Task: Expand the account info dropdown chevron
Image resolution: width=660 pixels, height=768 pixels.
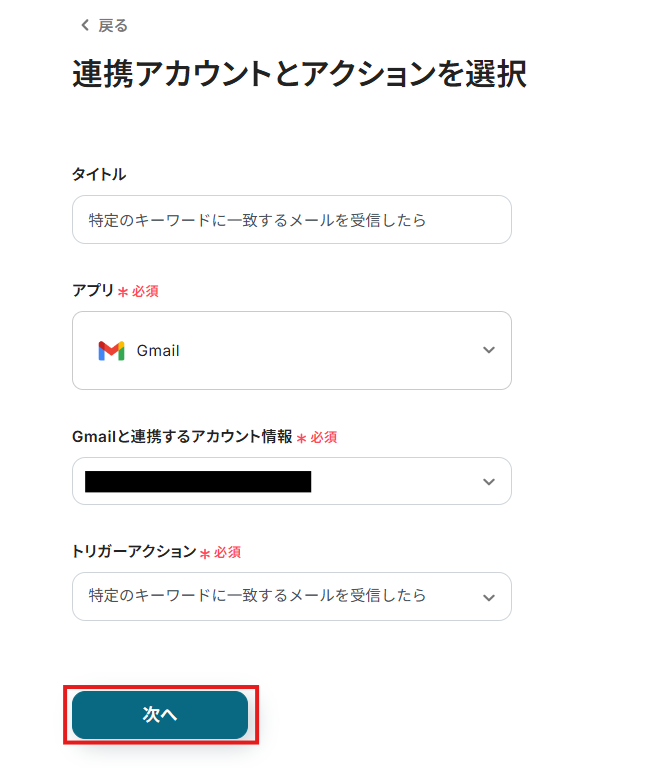Action: 488,481
